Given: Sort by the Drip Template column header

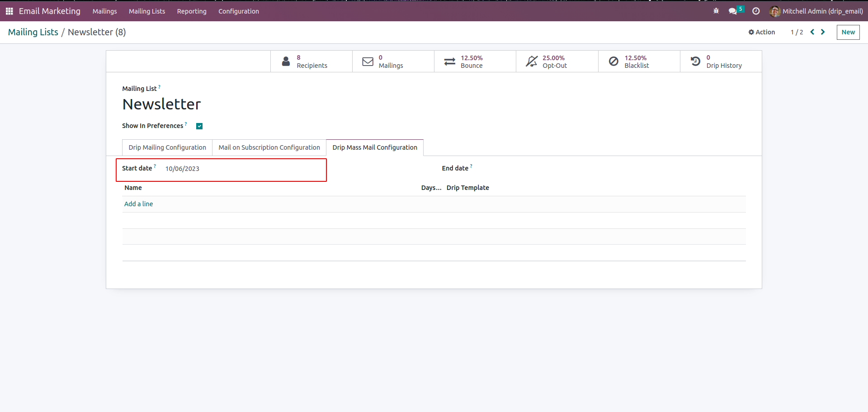Looking at the screenshot, I should pos(468,188).
